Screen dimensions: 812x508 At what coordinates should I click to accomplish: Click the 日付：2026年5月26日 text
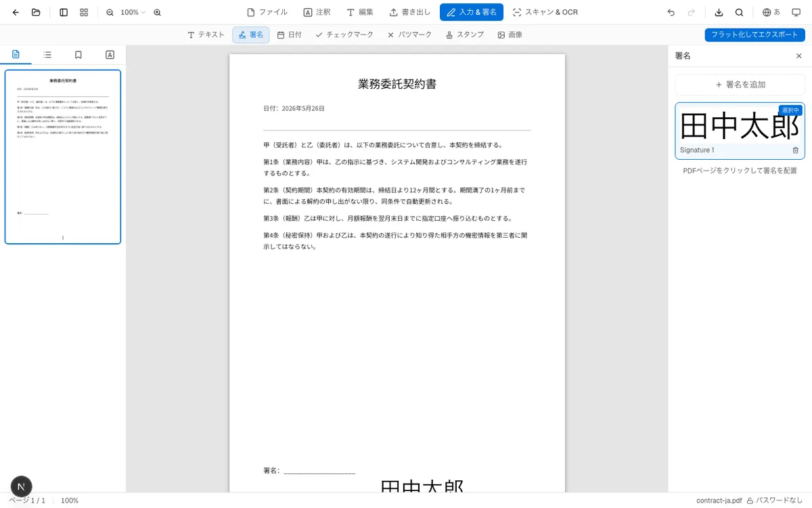click(x=294, y=108)
